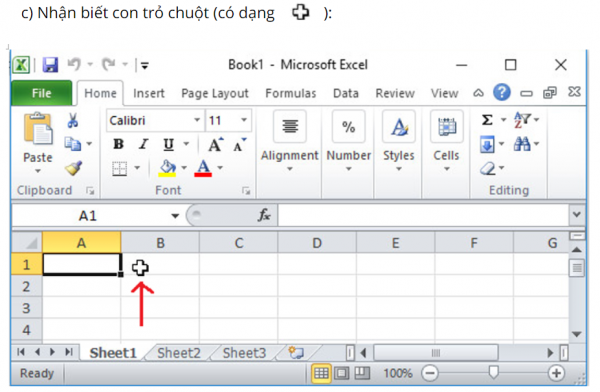Screen dimensions: 600x392
Task: Click Increase Font Size icon
Action: click(216, 145)
